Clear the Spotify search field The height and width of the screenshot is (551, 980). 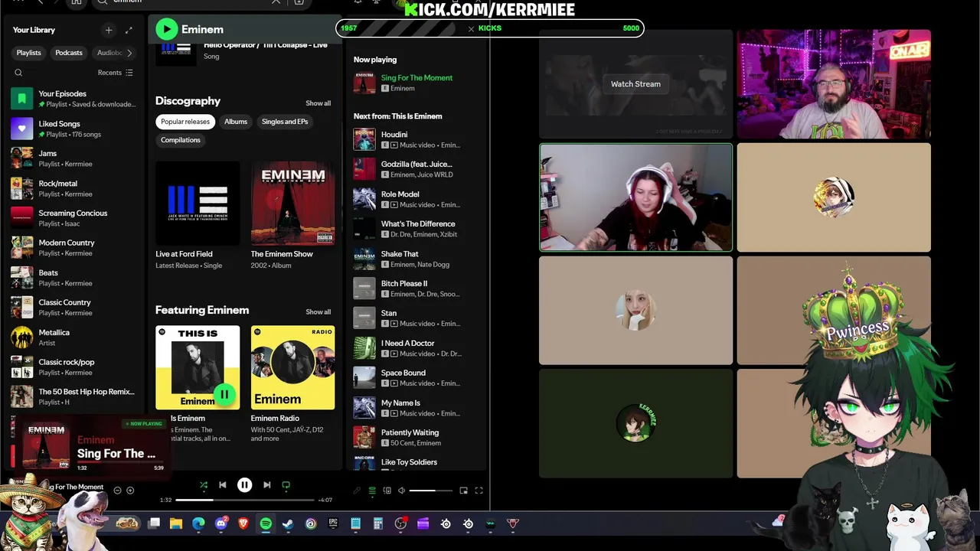pyautogui.click(x=276, y=2)
